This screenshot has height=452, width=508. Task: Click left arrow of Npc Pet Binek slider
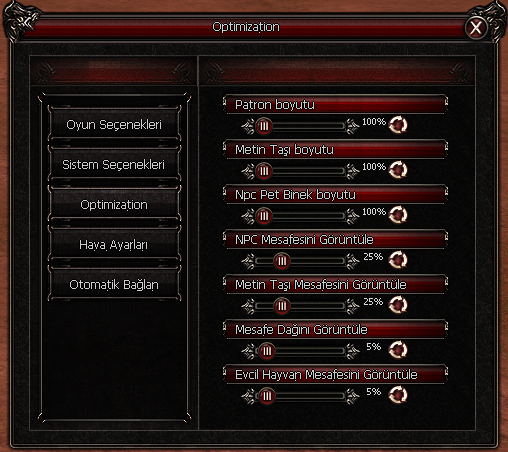click(x=248, y=216)
